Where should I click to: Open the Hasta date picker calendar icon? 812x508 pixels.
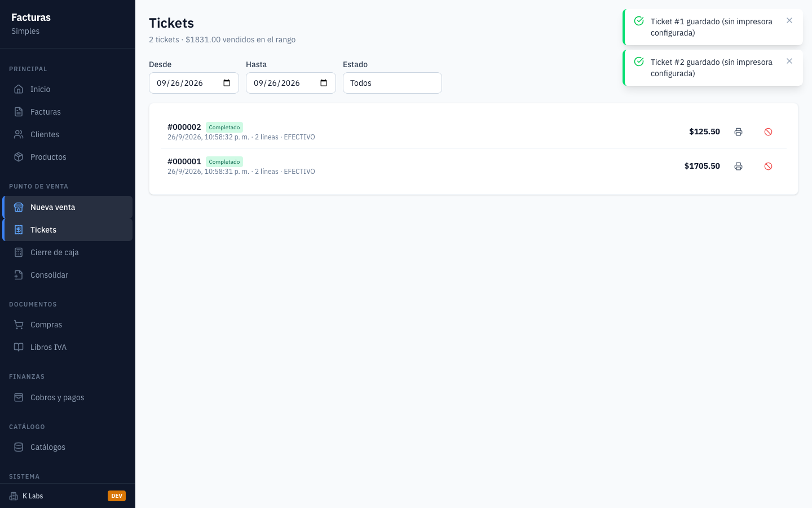324,83
